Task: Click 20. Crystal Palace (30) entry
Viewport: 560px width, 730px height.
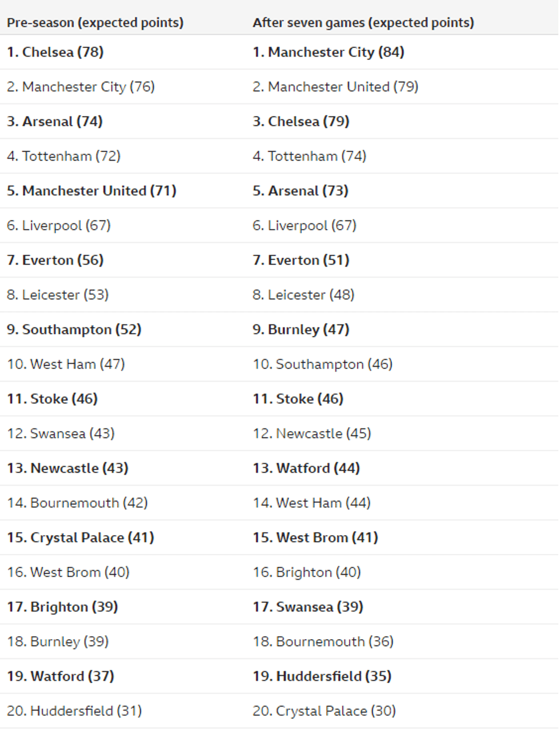Action: tap(324, 711)
